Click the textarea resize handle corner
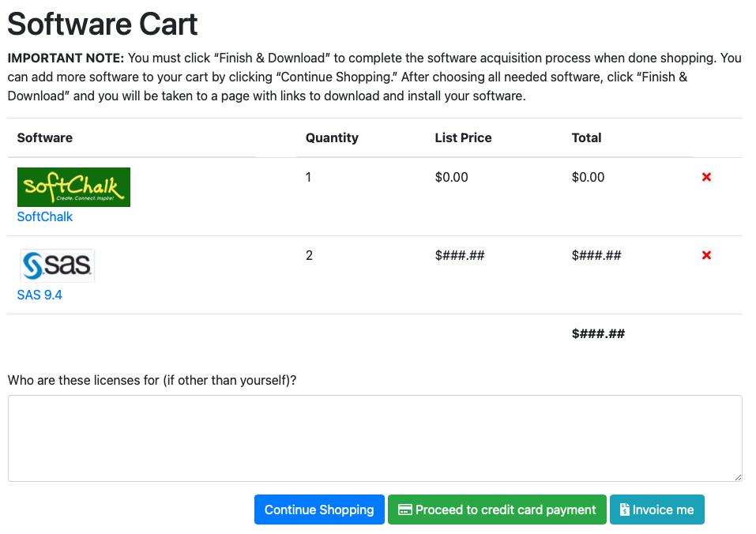Screen dimensions: 756x534 tap(738, 477)
